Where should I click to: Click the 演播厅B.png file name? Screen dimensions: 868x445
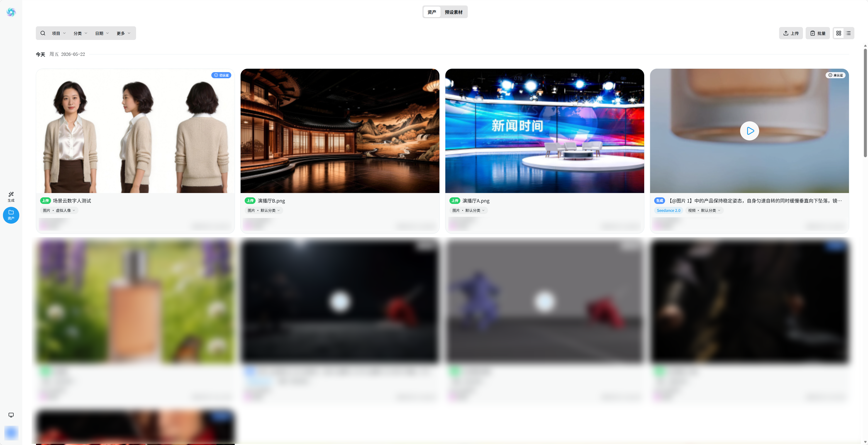tap(271, 200)
